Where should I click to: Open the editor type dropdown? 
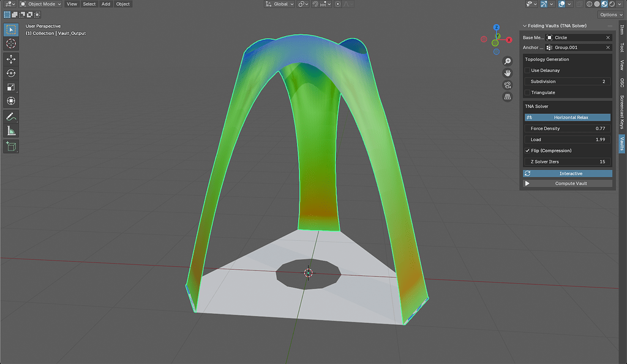click(9, 4)
